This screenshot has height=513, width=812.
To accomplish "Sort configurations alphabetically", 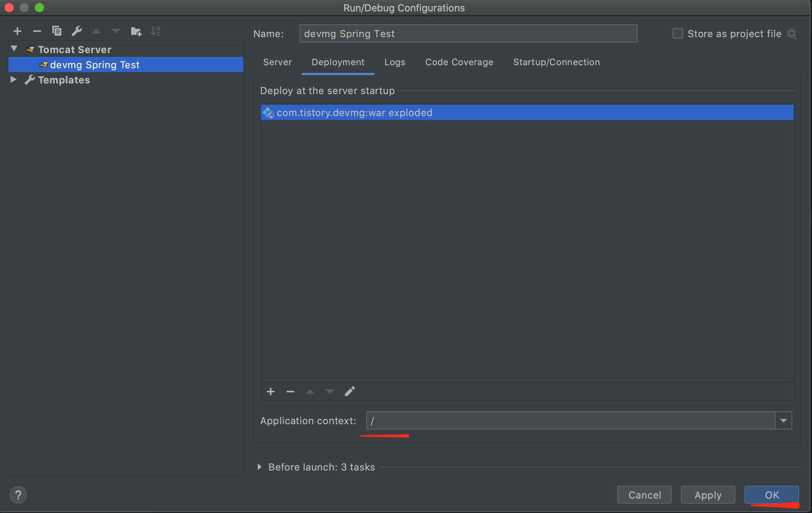I will [x=155, y=31].
